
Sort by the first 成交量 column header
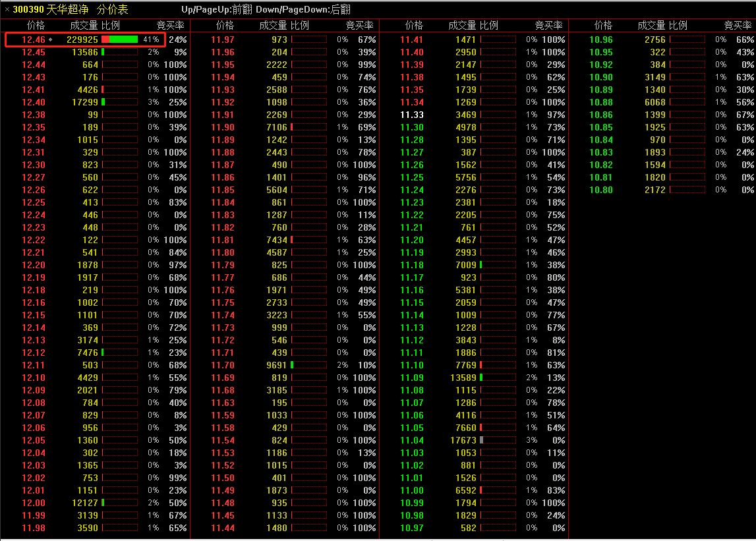click(84, 25)
